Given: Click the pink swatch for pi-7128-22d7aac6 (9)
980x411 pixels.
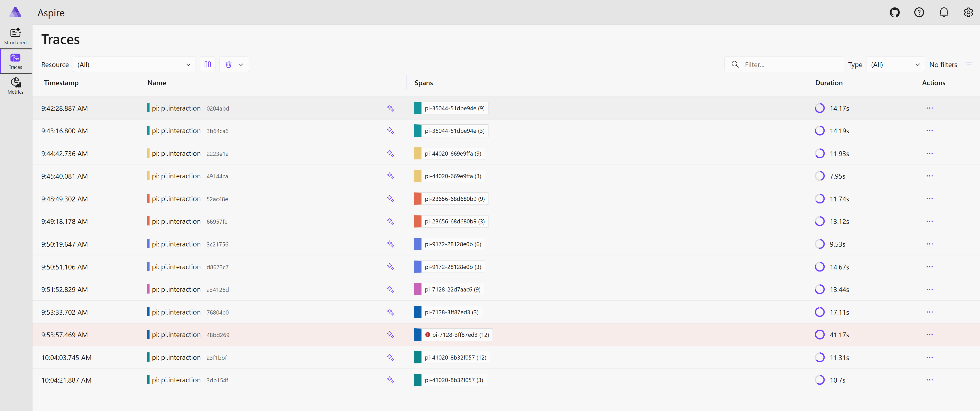Looking at the screenshot, I should [x=418, y=289].
